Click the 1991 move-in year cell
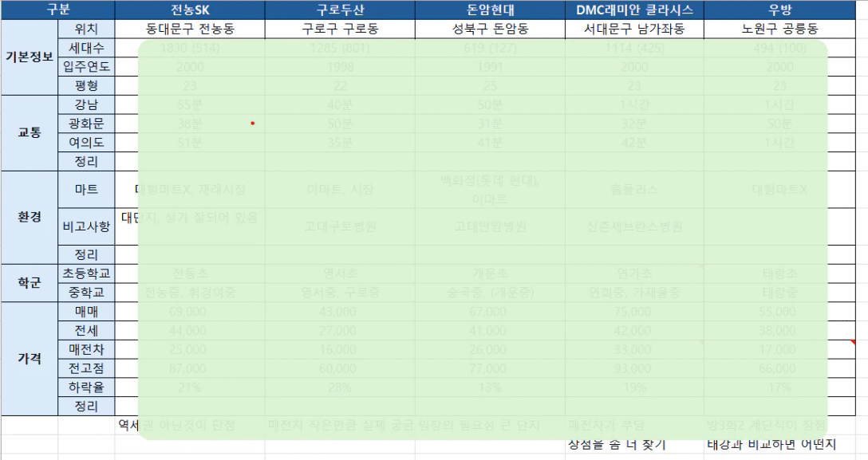The height and width of the screenshot is (460, 868). [490, 67]
